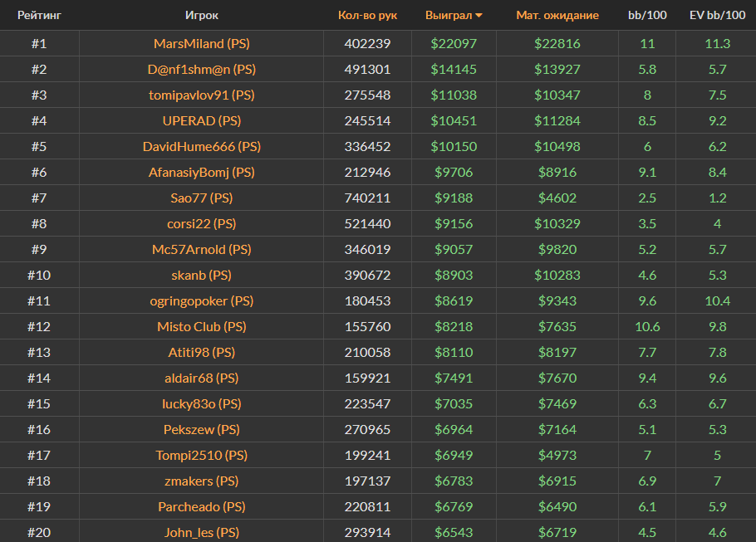
Task: Click the bb/100 column header
Action: pyautogui.click(x=646, y=15)
